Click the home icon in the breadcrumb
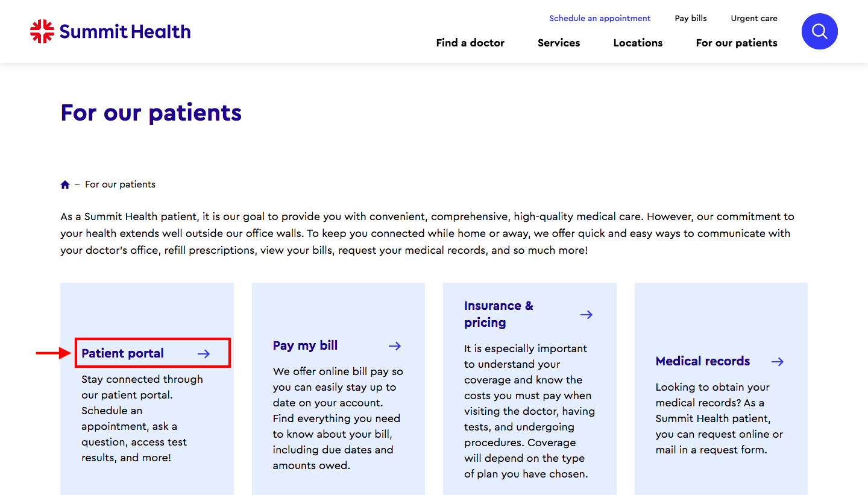 [x=65, y=184]
